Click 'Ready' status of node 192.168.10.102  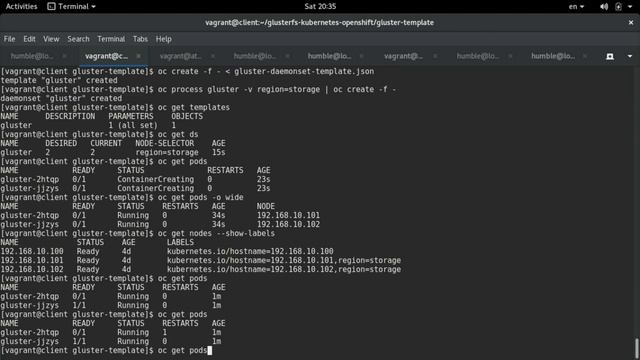pos(88,269)
